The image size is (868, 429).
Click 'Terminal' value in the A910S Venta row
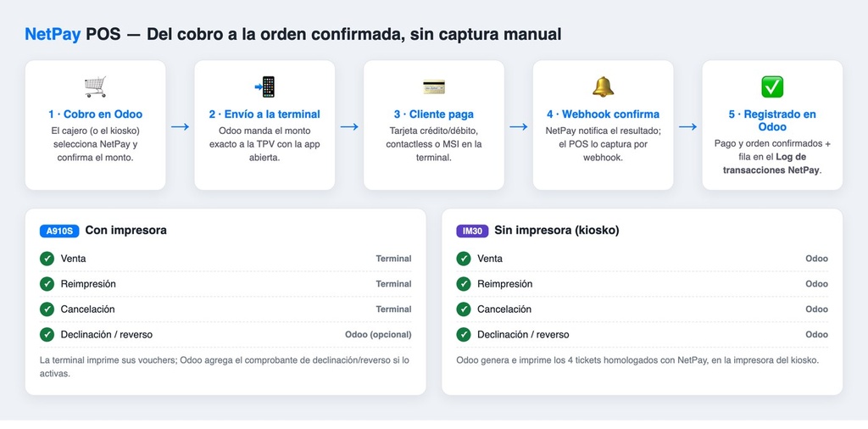(393, 259)
